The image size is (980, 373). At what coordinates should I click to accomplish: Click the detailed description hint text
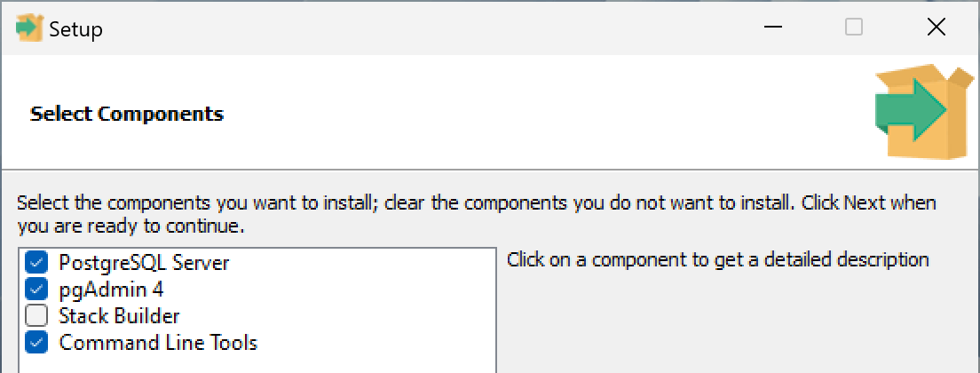click(x=717, y=260)
